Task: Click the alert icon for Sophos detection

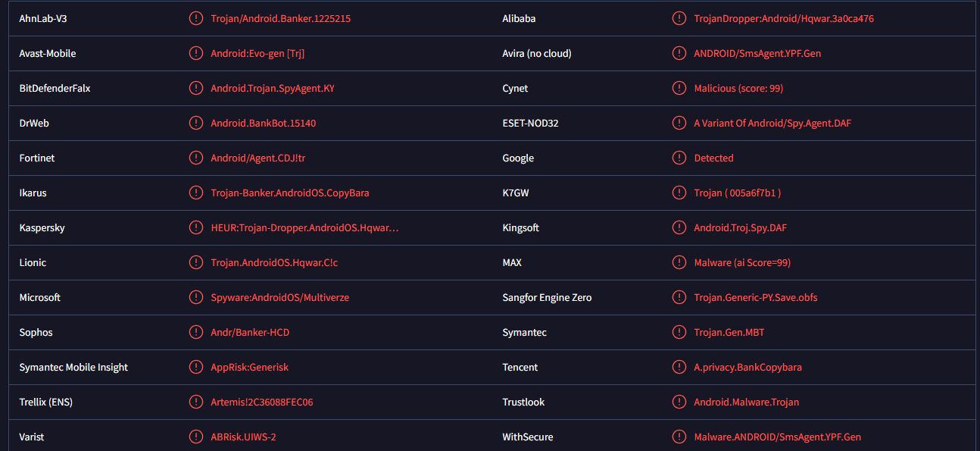Action: [x=196, y=332]
